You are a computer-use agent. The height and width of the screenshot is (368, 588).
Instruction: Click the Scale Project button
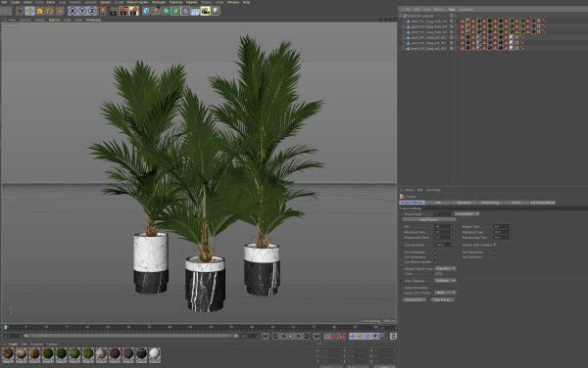tap(429, 220)
